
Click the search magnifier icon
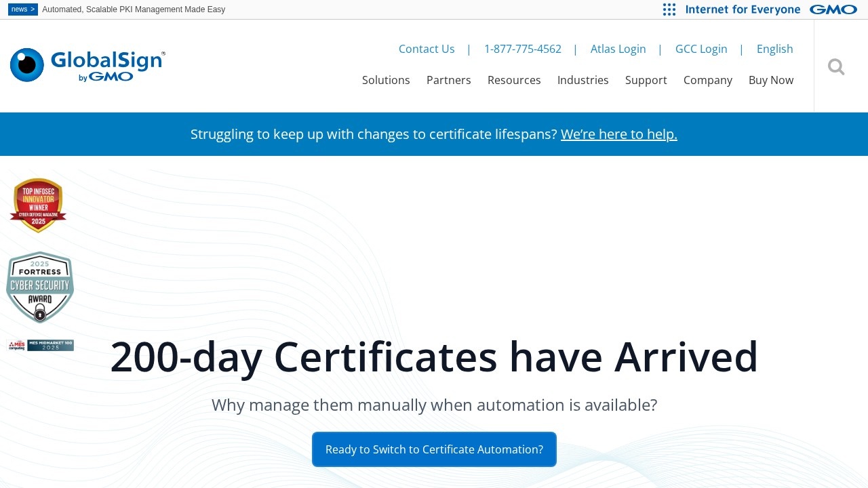coord(836,66)
